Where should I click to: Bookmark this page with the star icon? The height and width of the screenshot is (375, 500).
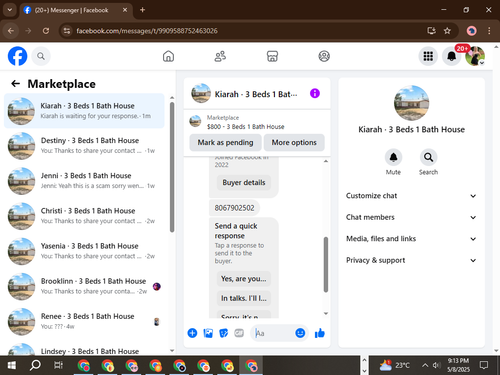pyautogui.click(x=447, y=31)
